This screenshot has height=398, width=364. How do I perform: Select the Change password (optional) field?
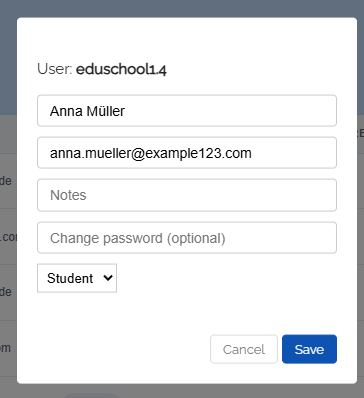tap(187, 238)
